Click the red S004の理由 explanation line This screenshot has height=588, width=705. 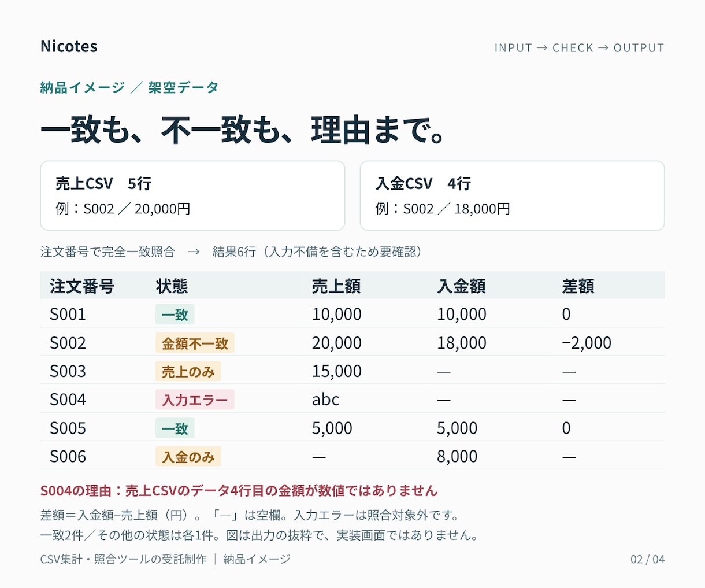pos(239,491)
